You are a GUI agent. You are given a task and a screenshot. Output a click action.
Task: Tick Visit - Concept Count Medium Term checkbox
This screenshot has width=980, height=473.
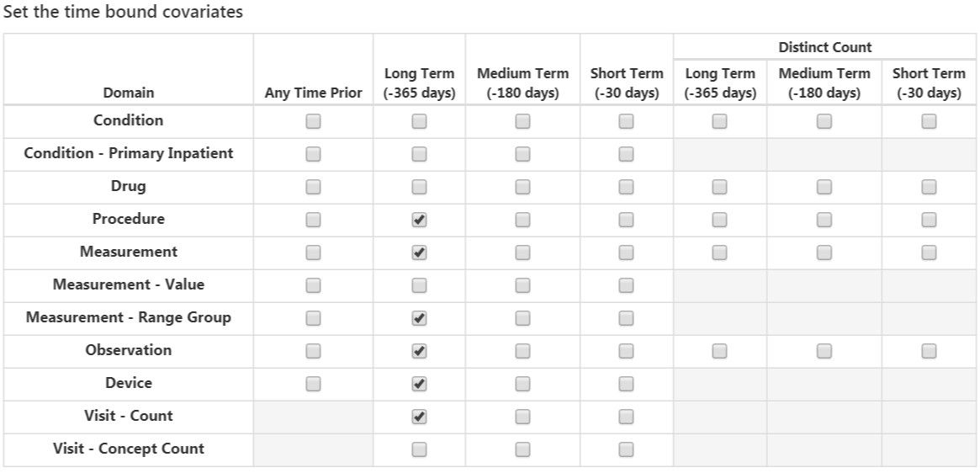tap(522, 449)
